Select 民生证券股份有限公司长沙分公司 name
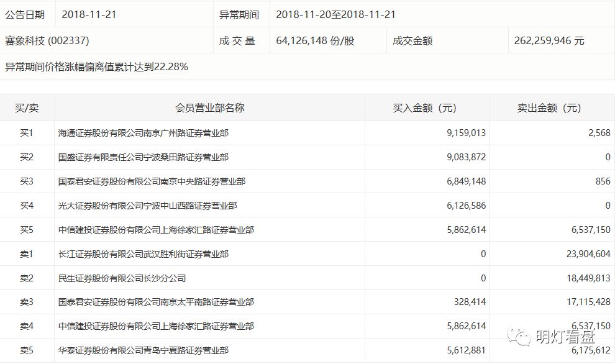This screenshot has width=615, height=364. [x=122, y=278]
